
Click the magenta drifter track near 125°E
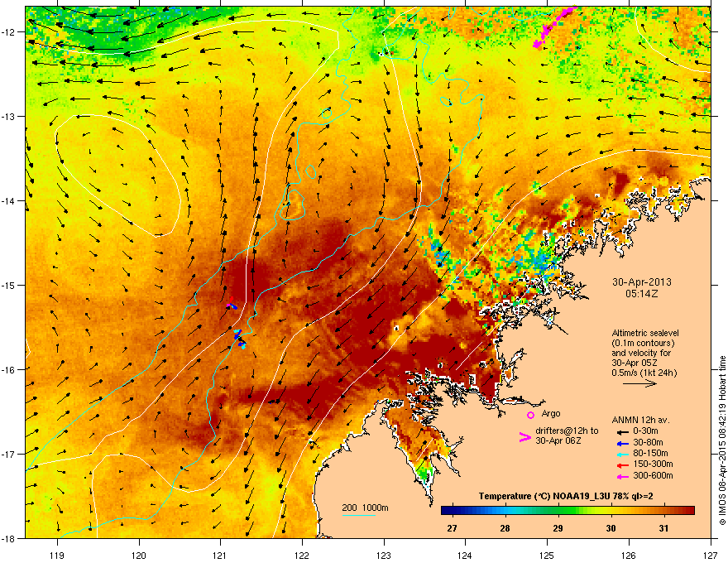point(554,26)
